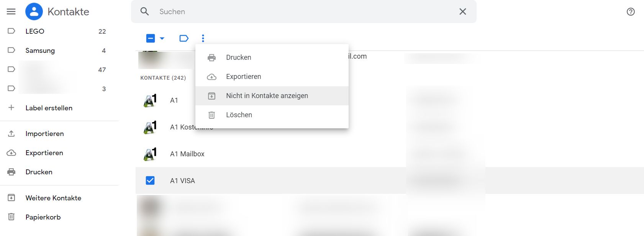Click the three-dot more actions icon
The image size is (644, 236).
pyautogui.click(x=203, y=38)
